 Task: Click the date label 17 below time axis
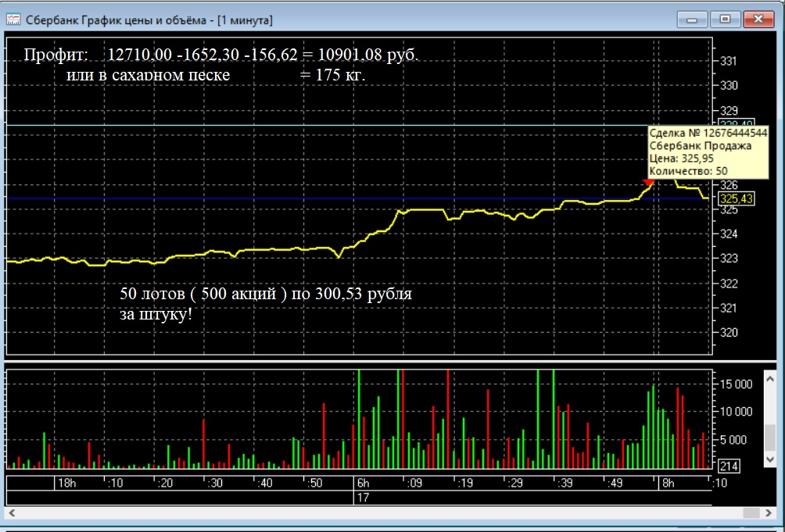pos(363,498)
